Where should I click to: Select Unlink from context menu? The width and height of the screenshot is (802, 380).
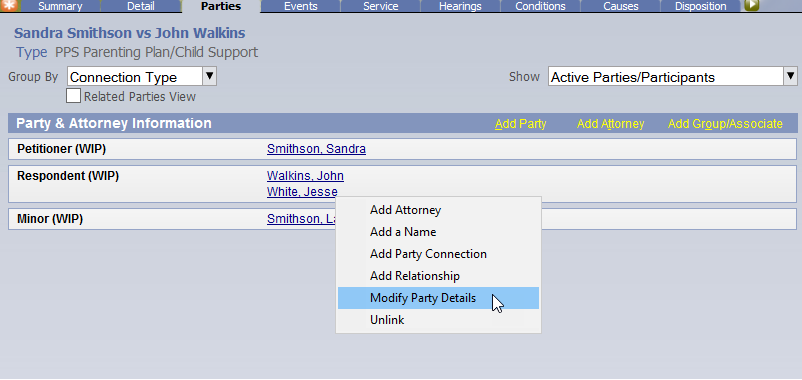(x=438, y=320)
